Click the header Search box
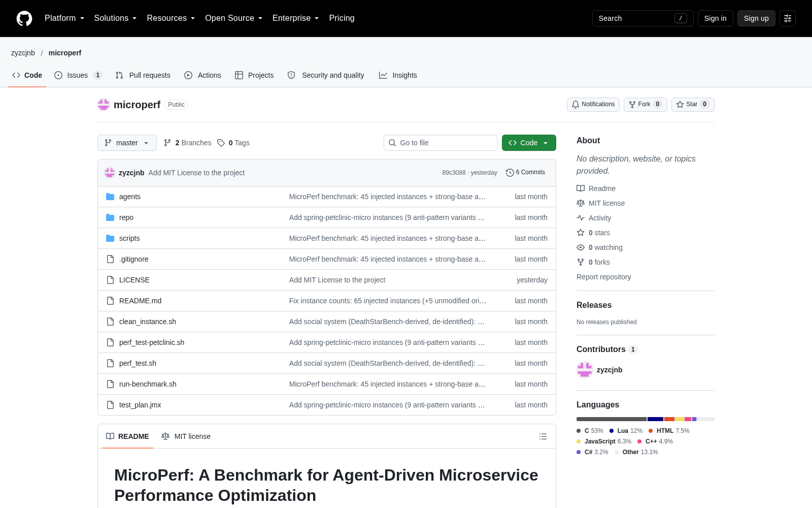This screenshot has height=508, width=812. [643, 18]
